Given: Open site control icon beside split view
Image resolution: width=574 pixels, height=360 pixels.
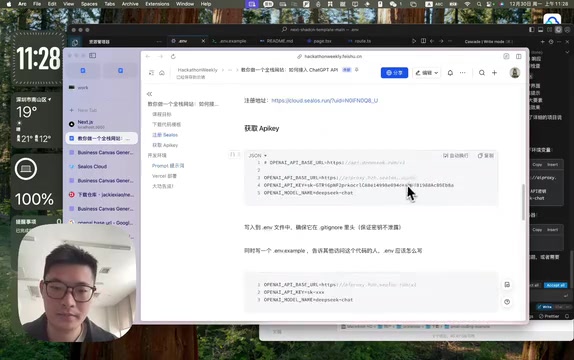Looking at the screenshot, I should tap(506, 56).
